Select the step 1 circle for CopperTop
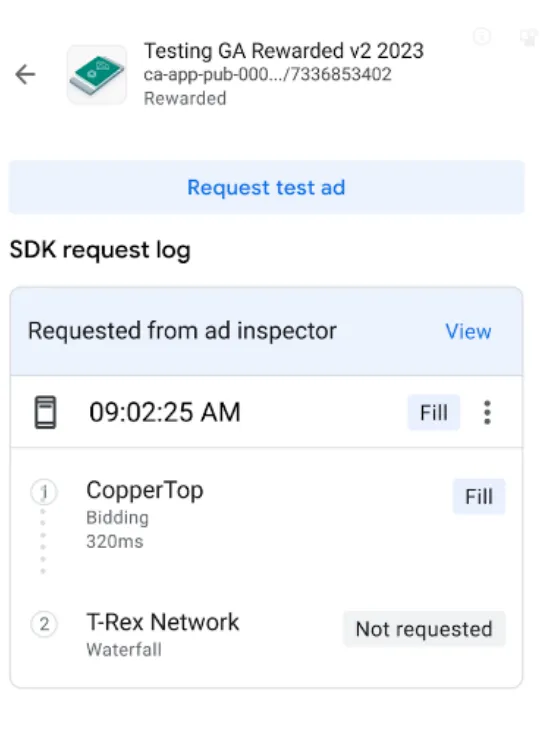Image resolution: width=546 pixels, height=730 pixels. [44, 492]
